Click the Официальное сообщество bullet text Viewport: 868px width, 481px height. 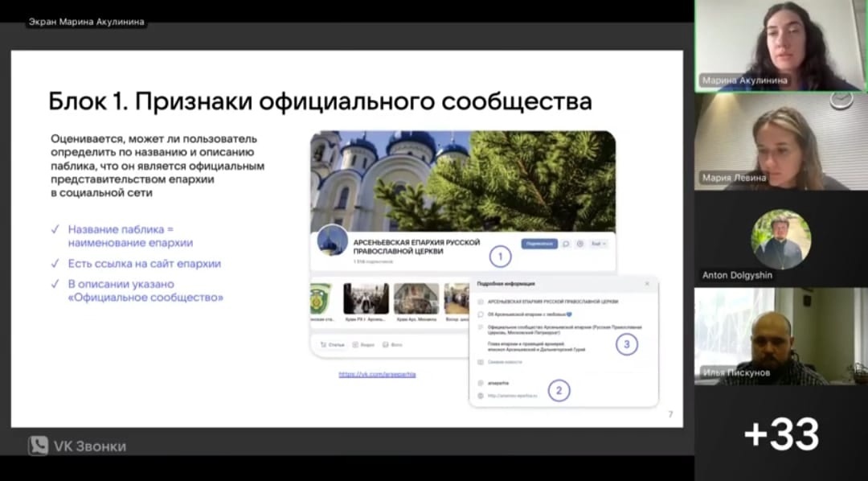(145, 291)
